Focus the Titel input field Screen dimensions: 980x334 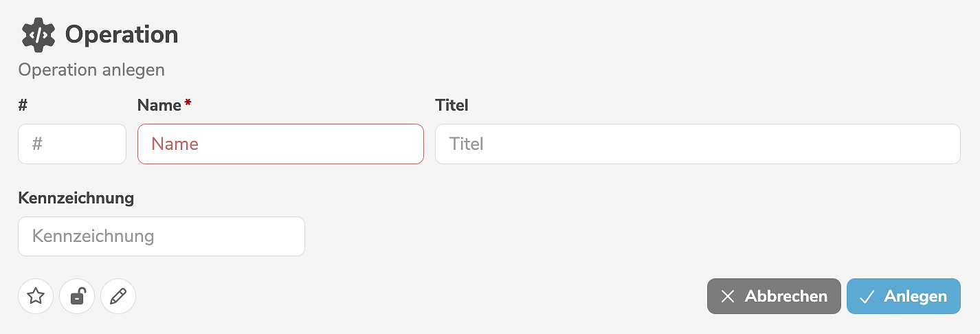point(698,144)
